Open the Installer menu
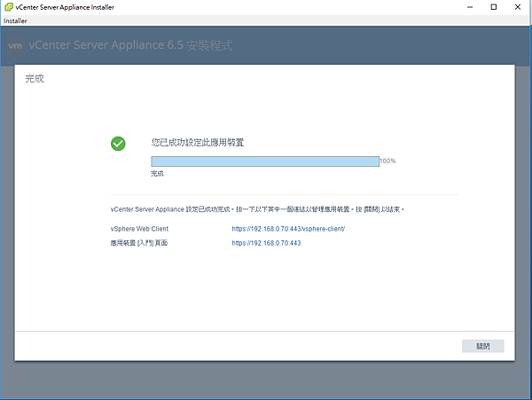Screen dimensions: 532x400 15,20
